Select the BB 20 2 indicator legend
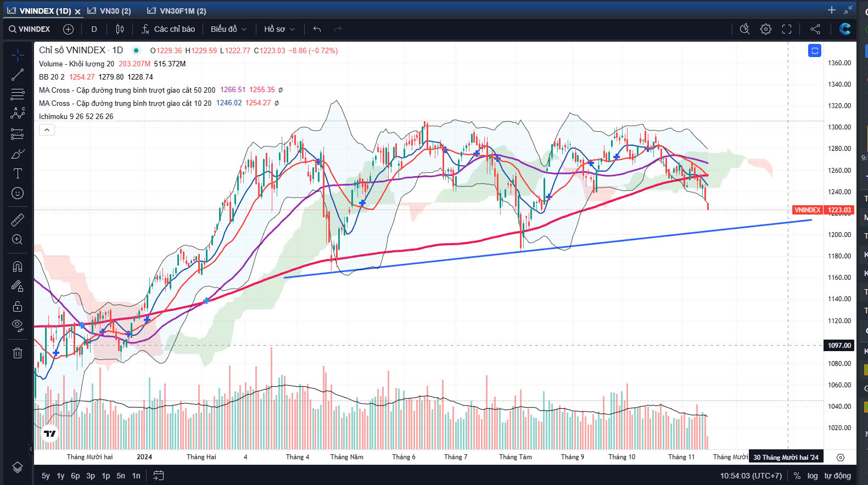The height and width of the screenshot is (485, 868). [52, 77]
